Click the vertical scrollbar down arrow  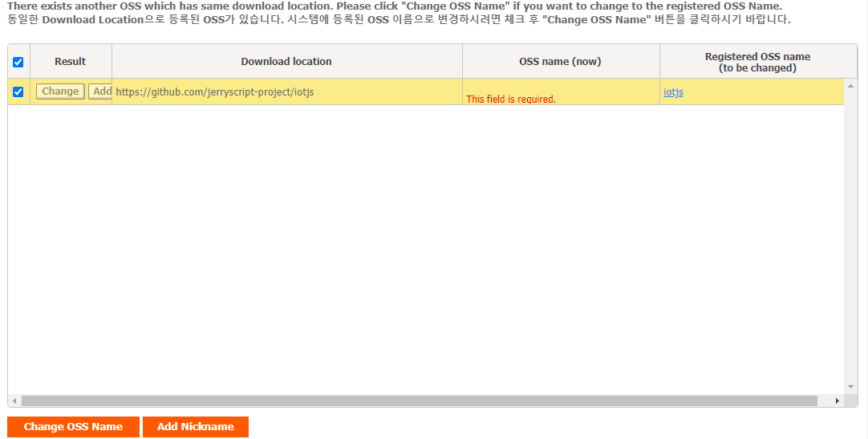(x=850, y=387)
